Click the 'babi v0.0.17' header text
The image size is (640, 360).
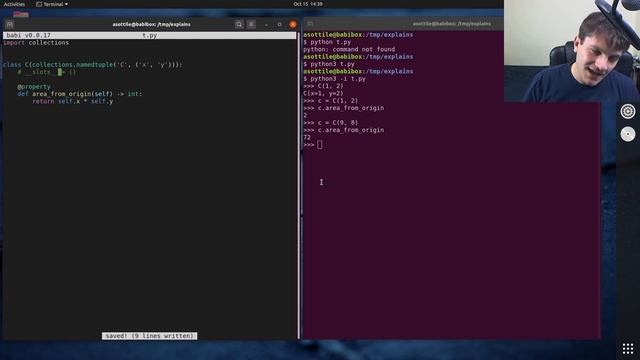click(29, 36)
